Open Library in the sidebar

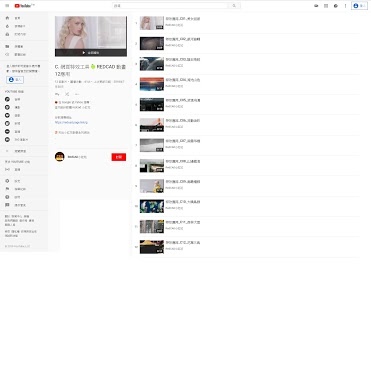click(x=23, y=46)
